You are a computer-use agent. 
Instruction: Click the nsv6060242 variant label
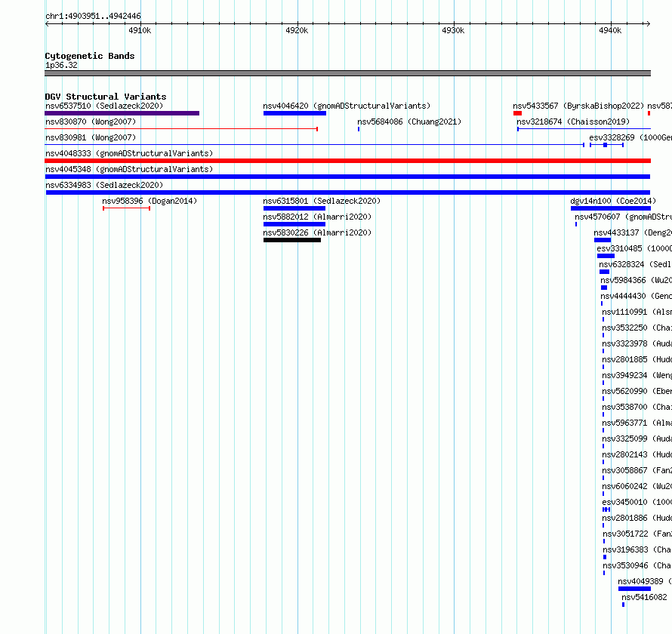[x=637, y=486]
